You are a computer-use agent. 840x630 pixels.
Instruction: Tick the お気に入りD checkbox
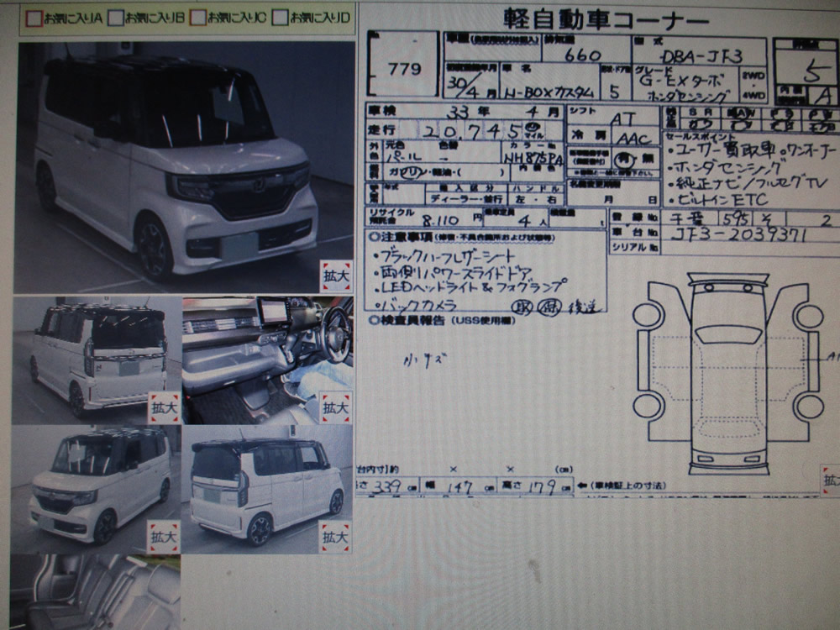coord(280,18)
